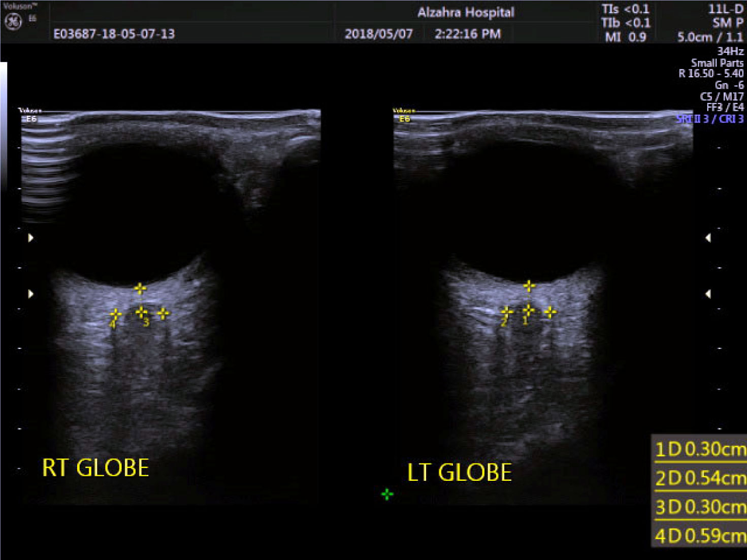This screenshot has height=560, width=747.
Task: Select the LT GLOBE annotation label
Action: 460,472
